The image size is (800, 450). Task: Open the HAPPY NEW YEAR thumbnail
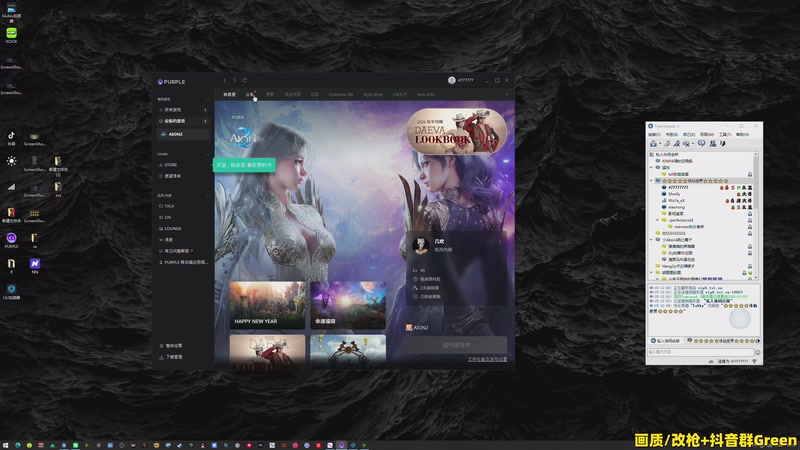267,305
